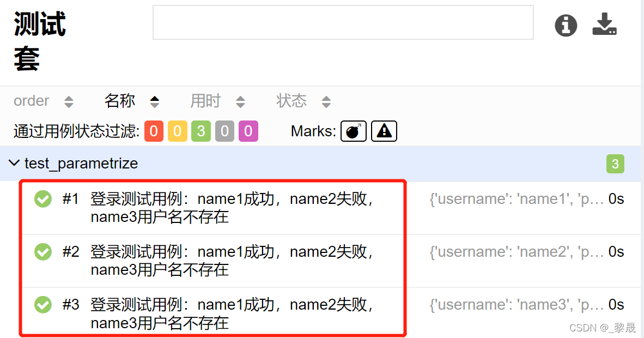Sort by the order column header

(31, 101)
